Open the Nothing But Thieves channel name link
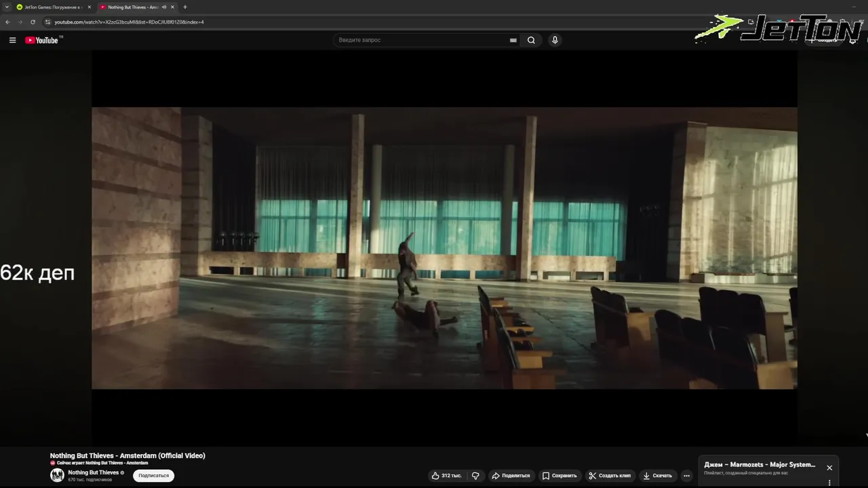868x488 pixels. click(x=94, y=472)
